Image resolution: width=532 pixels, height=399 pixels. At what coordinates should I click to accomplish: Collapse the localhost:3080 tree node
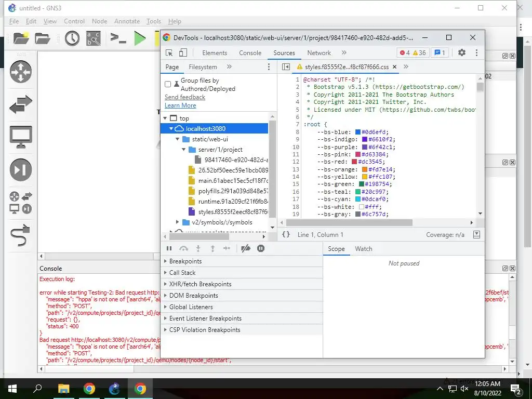click(171, 129)
